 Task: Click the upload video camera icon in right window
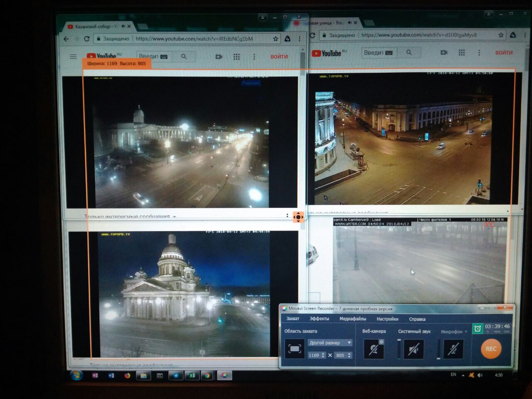(444, 52)
